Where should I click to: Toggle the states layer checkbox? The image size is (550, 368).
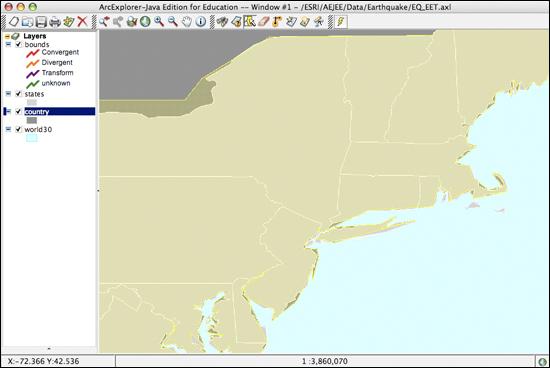19,94
